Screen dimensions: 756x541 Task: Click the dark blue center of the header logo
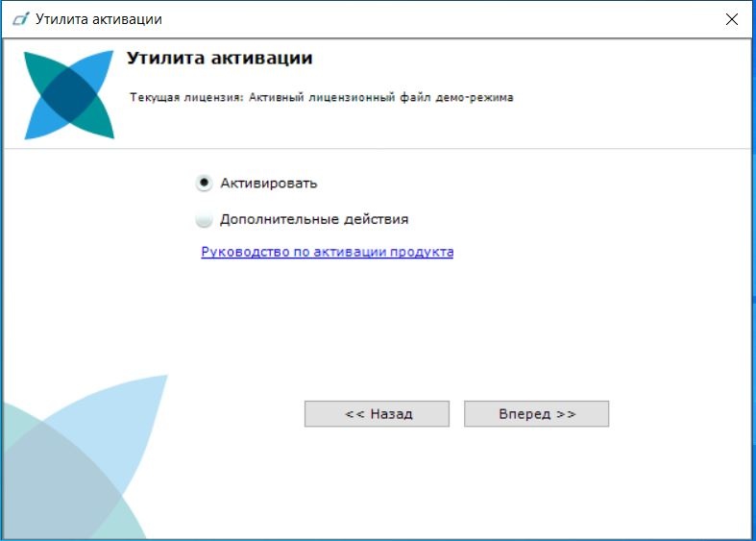67,95
